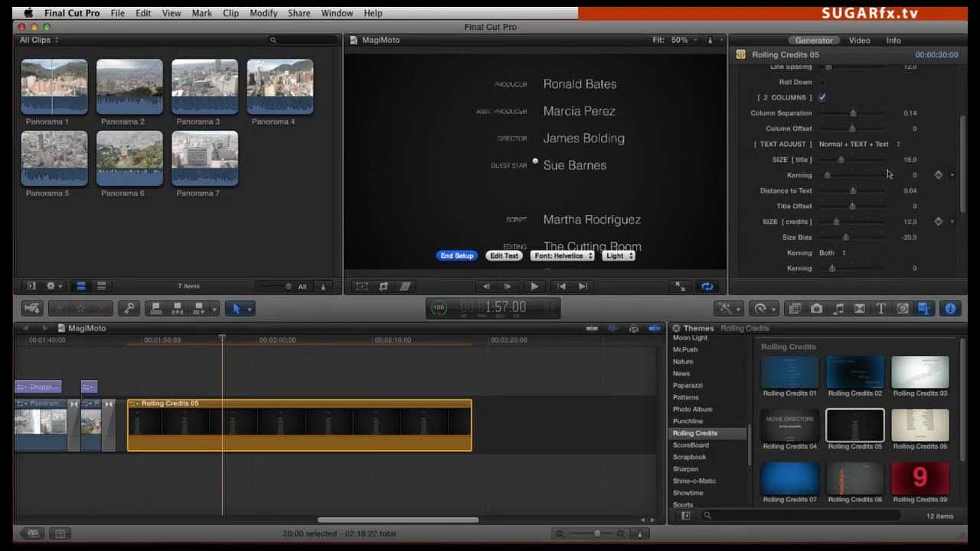Mark clip as Favorite green star
980x551 pixels.
point(59,308)
